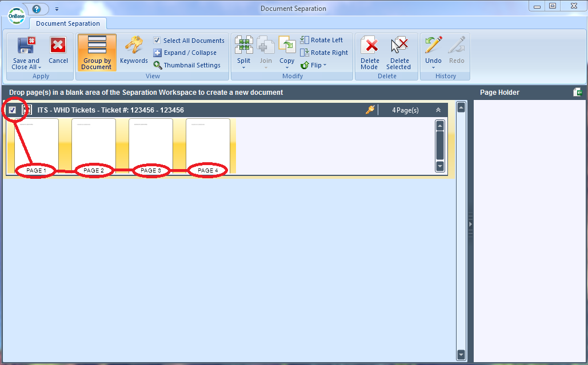Open the Copy dropdown arrow
This screenshot has width=588, height=365.
(287, 68)
